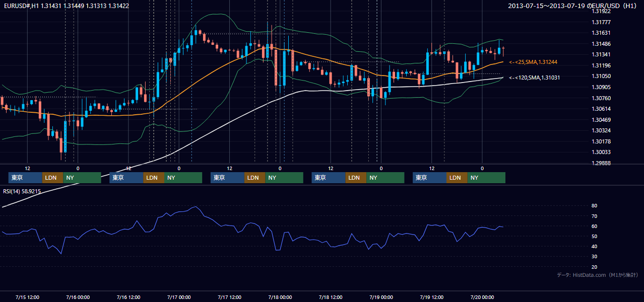Select the RSI(14) 58.9215 indicator label
644x302 pixels.
[22, 192]
